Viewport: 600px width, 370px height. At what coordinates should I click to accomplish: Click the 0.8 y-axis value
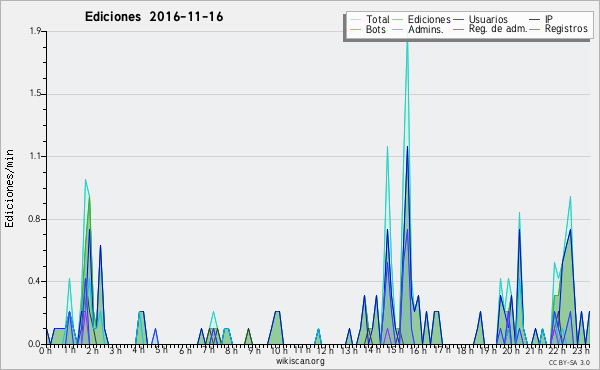(35, 219)
